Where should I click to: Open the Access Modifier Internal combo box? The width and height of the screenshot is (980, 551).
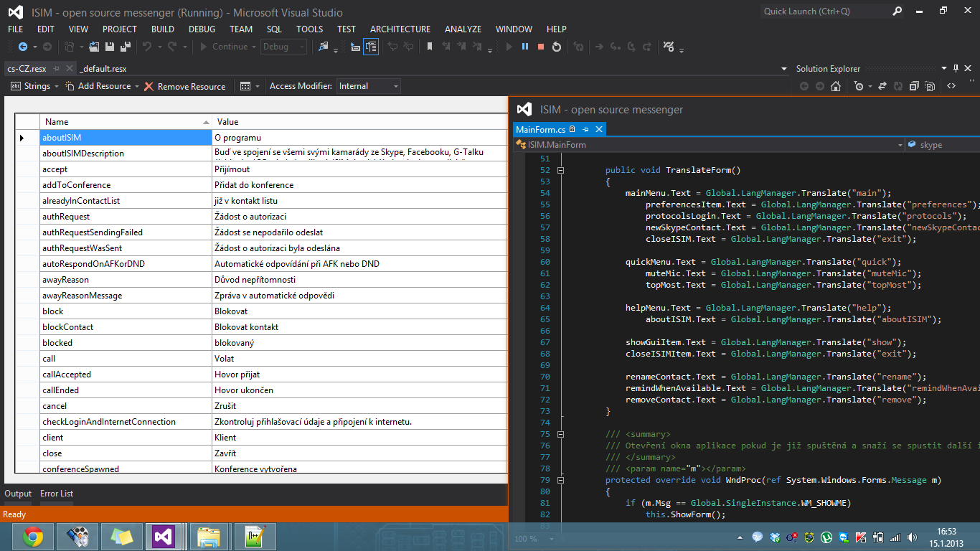point(369,86)
